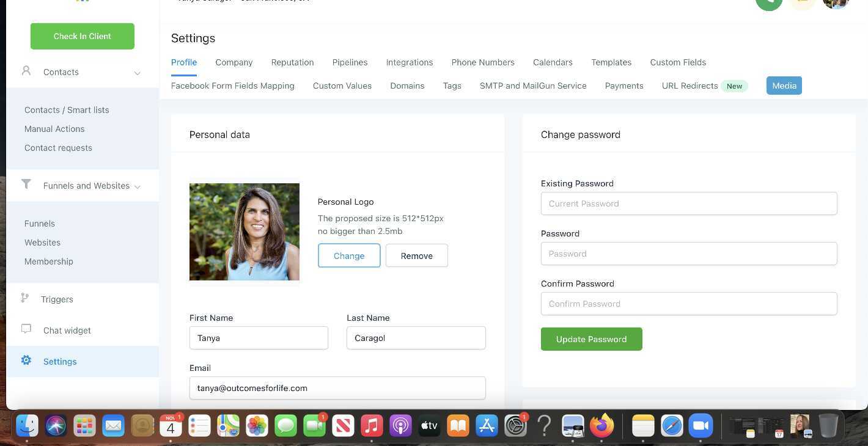This screenshot has width=868, height=446.
Task: Select the Triggers icon in the sidebar
Action: pos(25,299)
